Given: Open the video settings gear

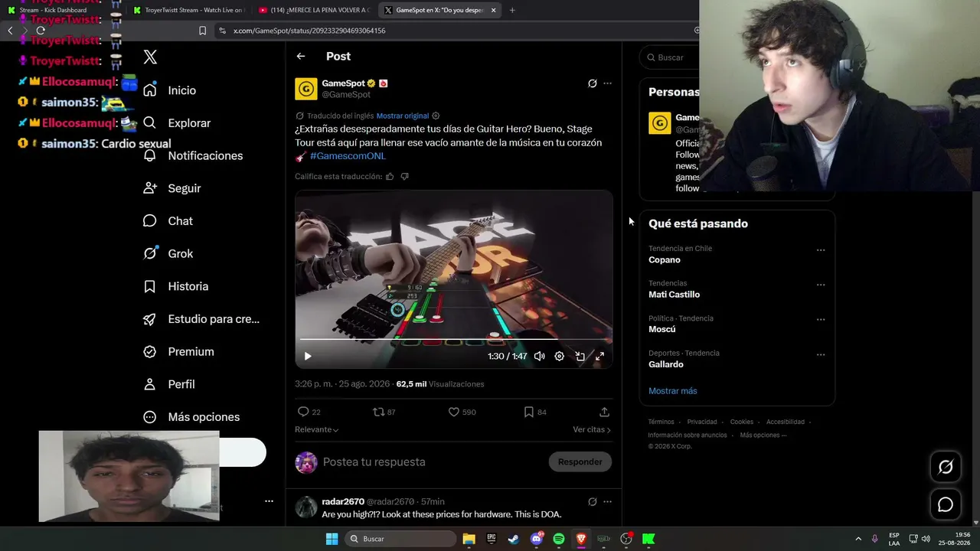Looking at the screenshot, I should tap(559, 356).
